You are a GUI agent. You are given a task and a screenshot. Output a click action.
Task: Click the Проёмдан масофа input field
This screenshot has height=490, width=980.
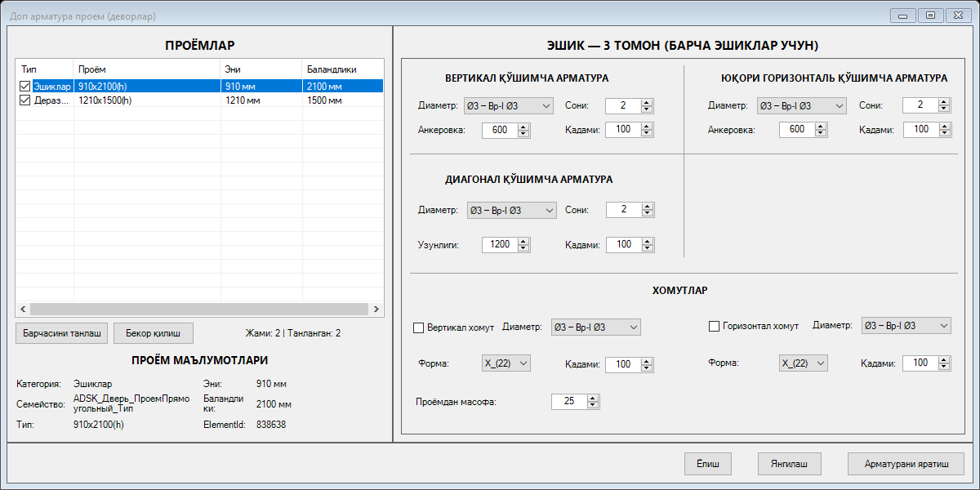(x=570, y=401)
